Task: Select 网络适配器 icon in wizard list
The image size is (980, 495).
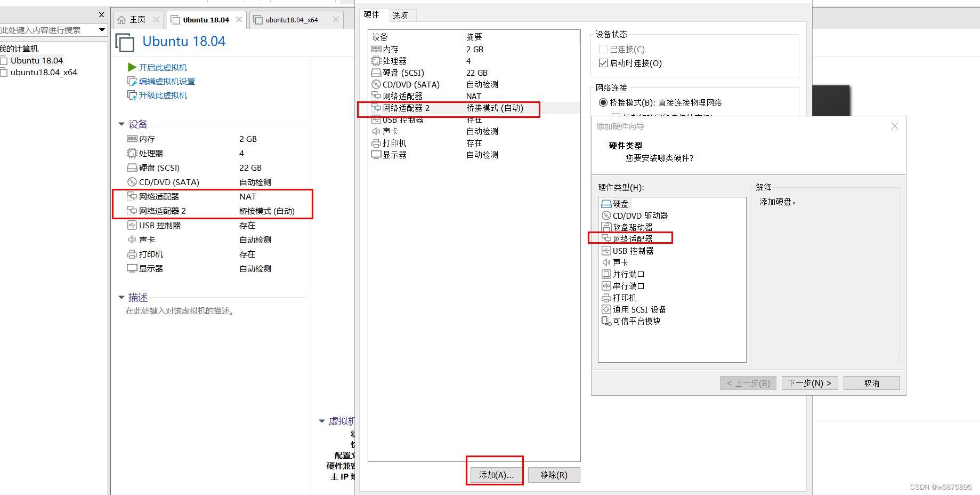Action: 606,239
